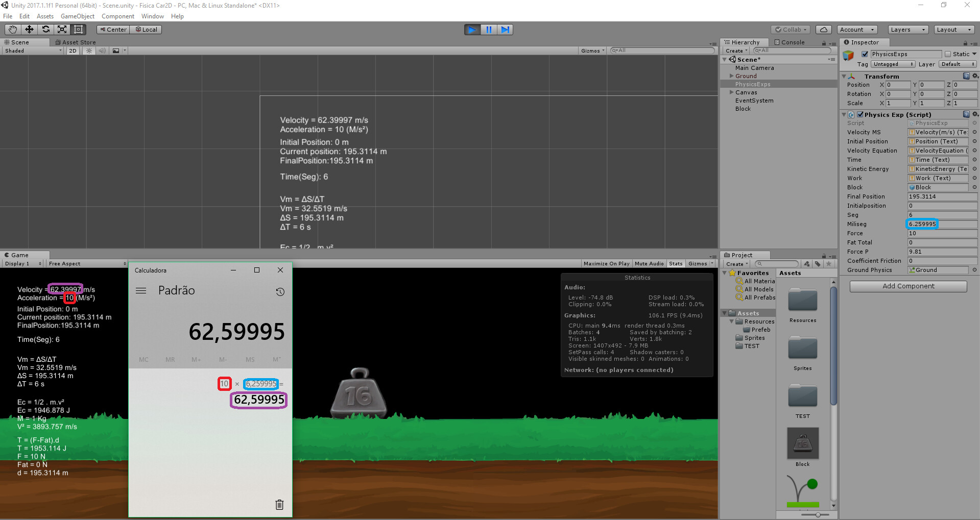Open the Shaded draw mode dropdown

(x=32, y=51)
